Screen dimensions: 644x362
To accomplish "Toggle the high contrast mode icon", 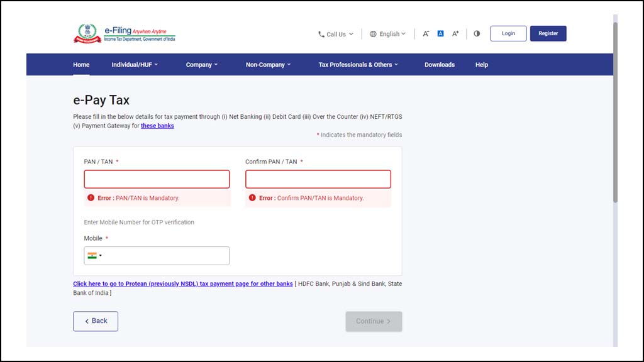I will 477,34.
